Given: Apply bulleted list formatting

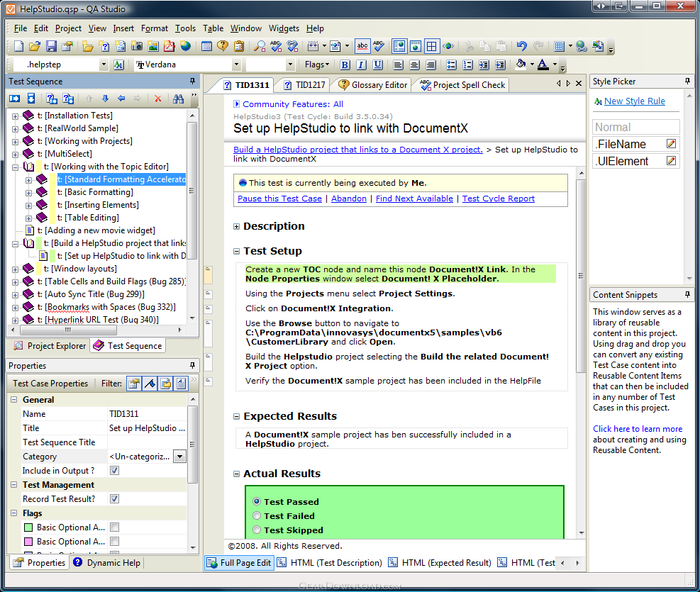Looking at the screenshot, I should (x=451, y=65).
